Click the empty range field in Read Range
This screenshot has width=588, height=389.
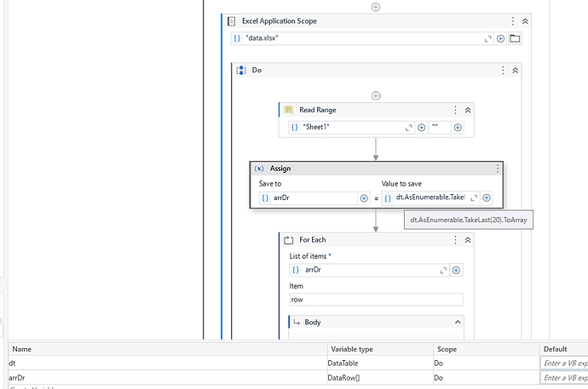pos(440,128)
